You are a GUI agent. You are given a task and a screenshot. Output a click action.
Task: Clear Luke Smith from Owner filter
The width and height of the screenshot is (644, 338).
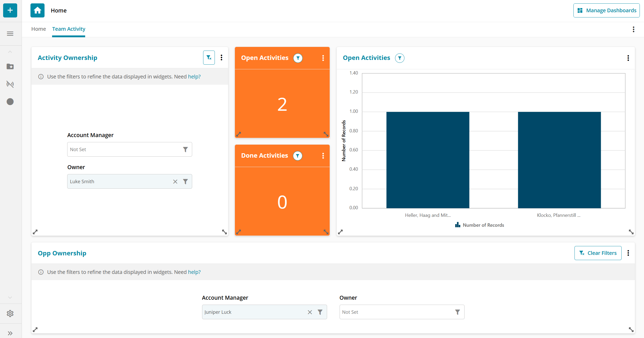(x=175, y=182)
